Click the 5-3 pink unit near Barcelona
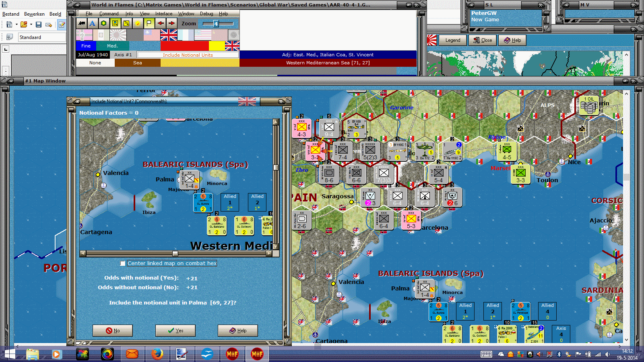644x362 pixels. click(x=411, y=220)
